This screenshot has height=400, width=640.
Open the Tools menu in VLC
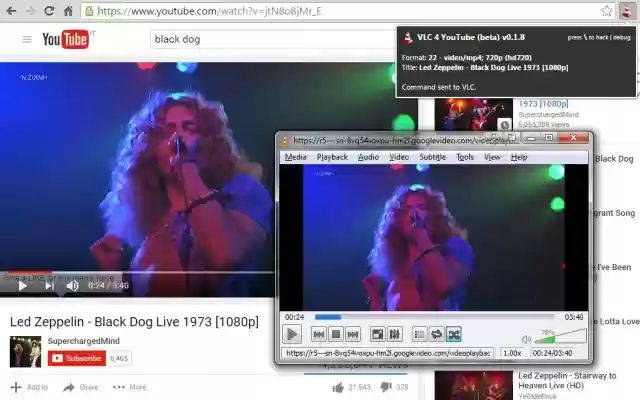(x=465, y=157)
